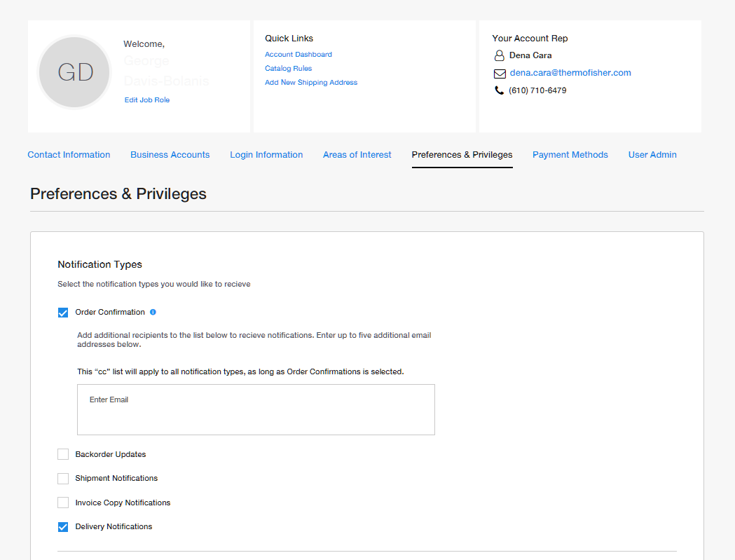Click the Enter Email input field
The height and width of the screenshot is (560, 735).
256,409
